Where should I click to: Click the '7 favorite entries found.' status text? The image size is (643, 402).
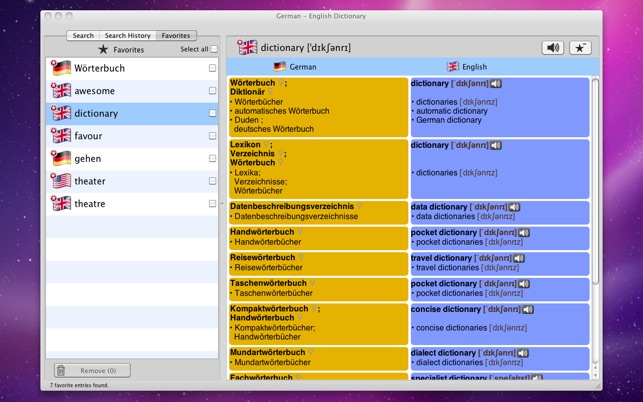[x=79, y=385]
